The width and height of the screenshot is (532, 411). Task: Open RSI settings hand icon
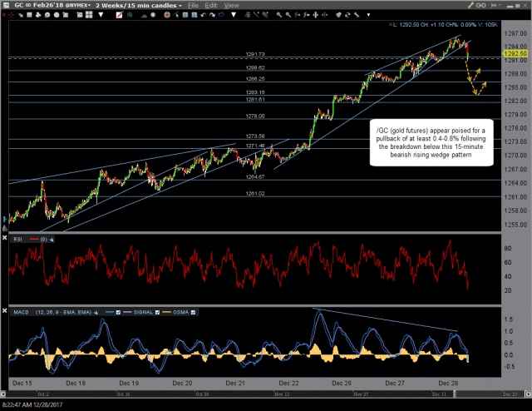point(52,240)
